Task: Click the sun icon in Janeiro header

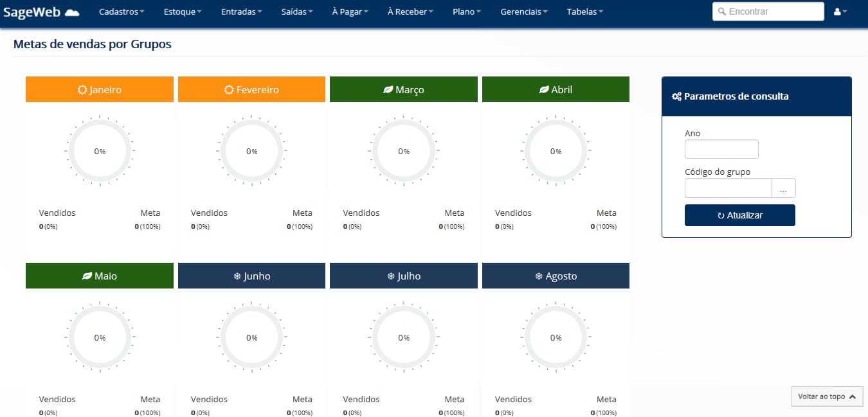Action: pyautogui.click(x=82, y=90)
